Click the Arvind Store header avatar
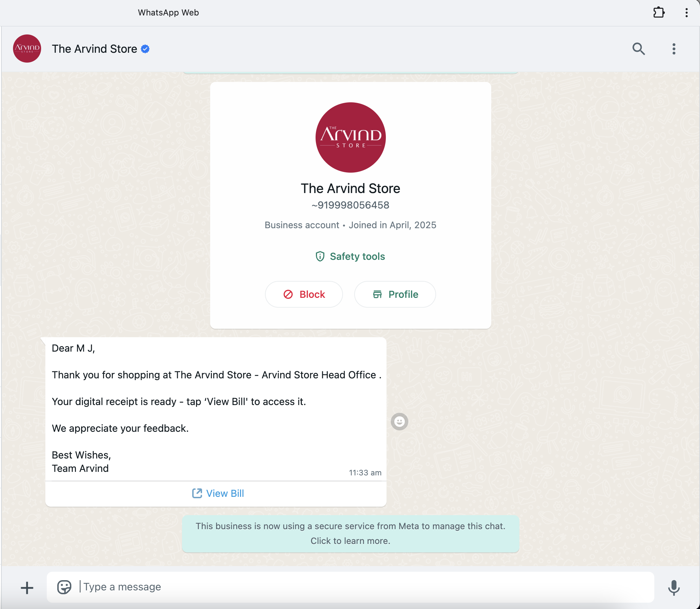Image resolution: width=700 pixels, height=609 pixels. (27, 49)
